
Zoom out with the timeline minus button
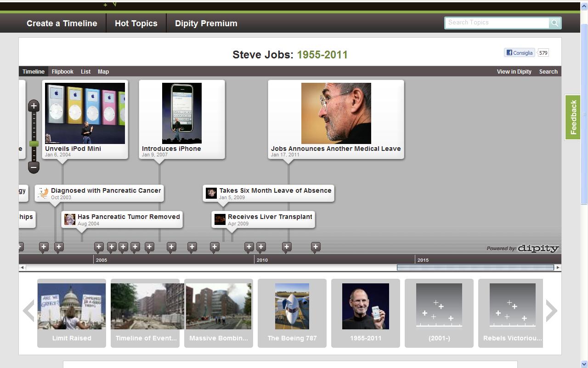pyautogui.click(x=34, y=167)
